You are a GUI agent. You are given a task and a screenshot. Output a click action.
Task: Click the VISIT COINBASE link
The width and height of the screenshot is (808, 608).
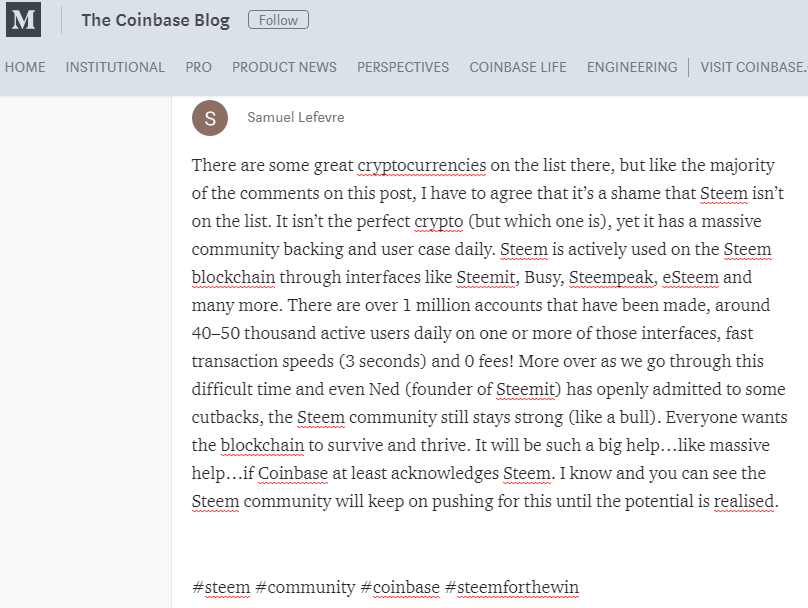pos(754,67)
